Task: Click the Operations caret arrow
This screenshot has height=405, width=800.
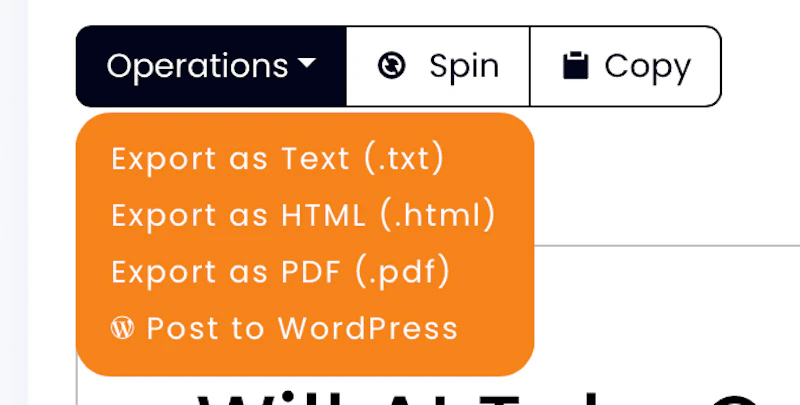Action: [x=306, y=65]
